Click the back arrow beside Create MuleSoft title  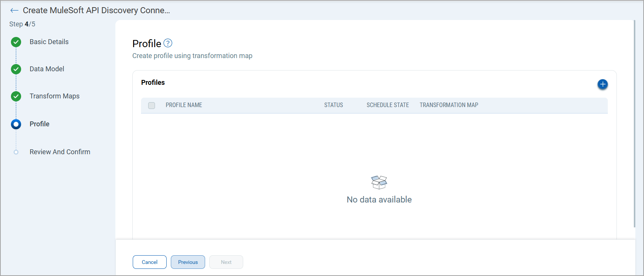coord(14,11)
